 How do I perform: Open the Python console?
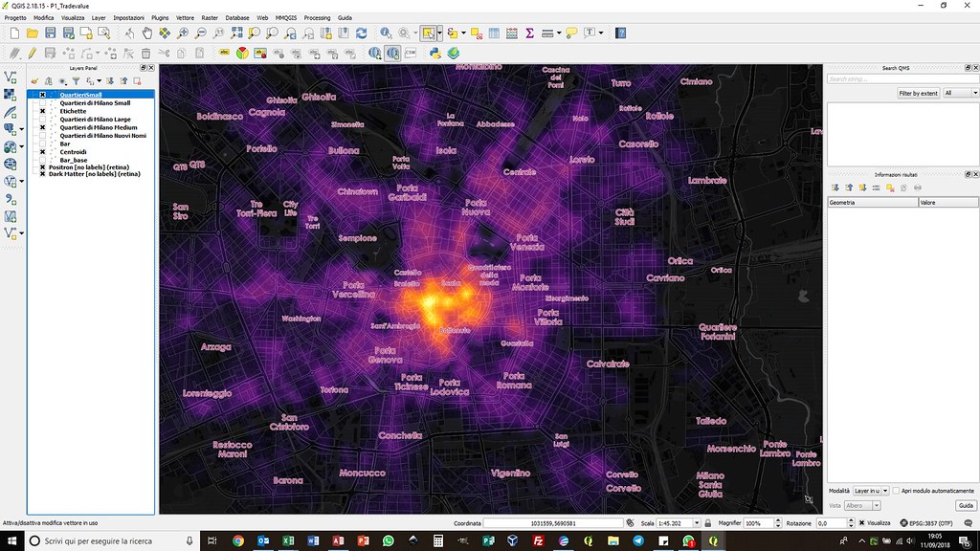(x=435, y=54)
